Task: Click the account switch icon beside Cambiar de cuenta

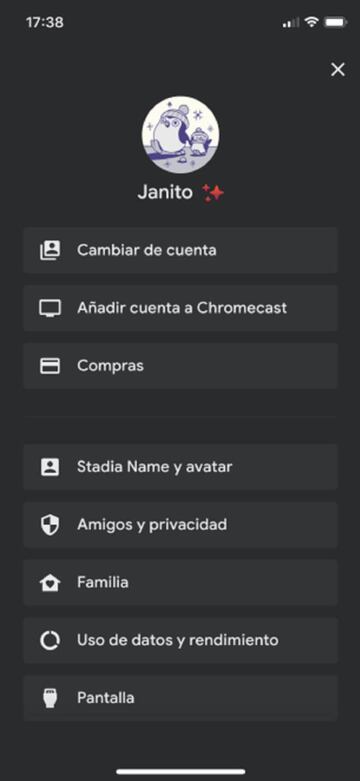Action: (x=50, y=250)
